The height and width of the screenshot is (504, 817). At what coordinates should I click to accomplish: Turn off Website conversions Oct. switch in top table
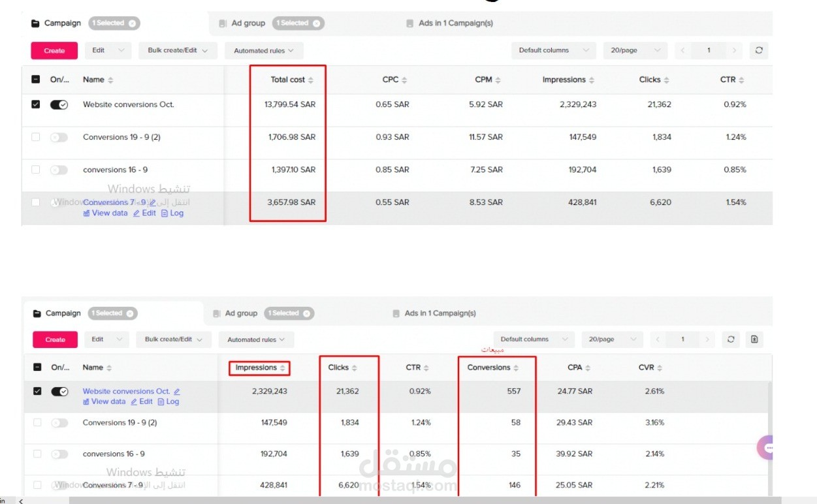59,104
